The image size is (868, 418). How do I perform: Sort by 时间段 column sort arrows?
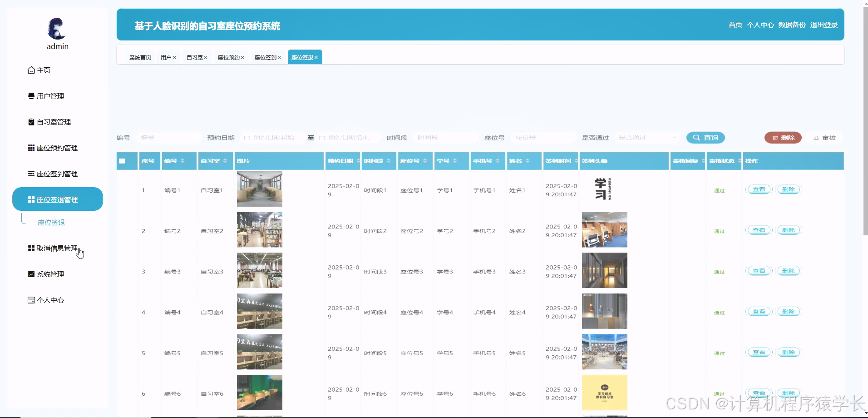[x=389, y=161]
